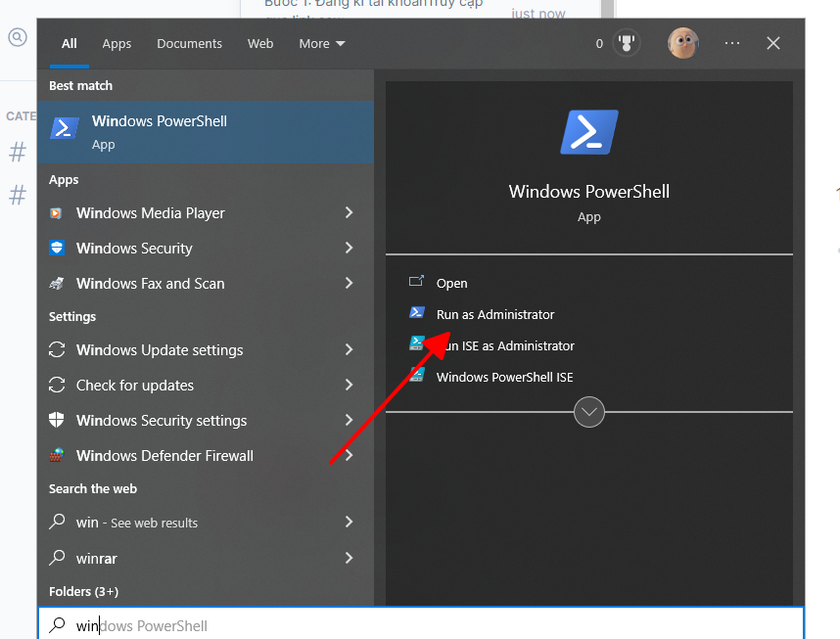Expand Windows Update settings arrow

349,349
